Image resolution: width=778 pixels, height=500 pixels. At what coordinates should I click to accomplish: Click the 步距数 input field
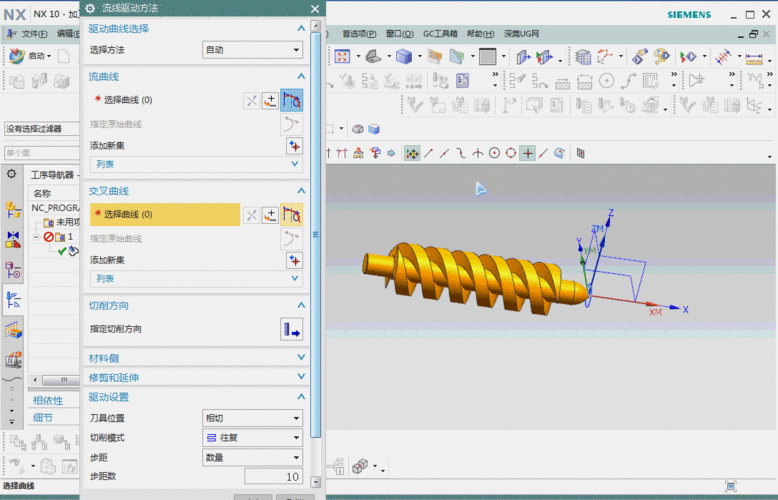pyautogui.click(x=273, y=477)
